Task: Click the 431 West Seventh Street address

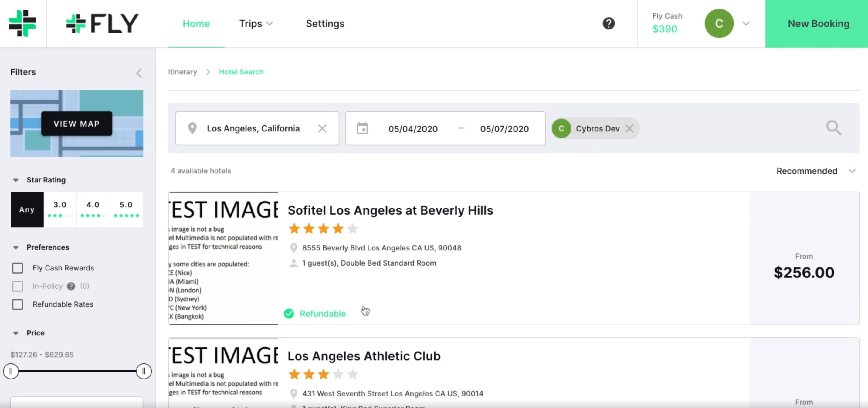Action: (x=392, y=393)
